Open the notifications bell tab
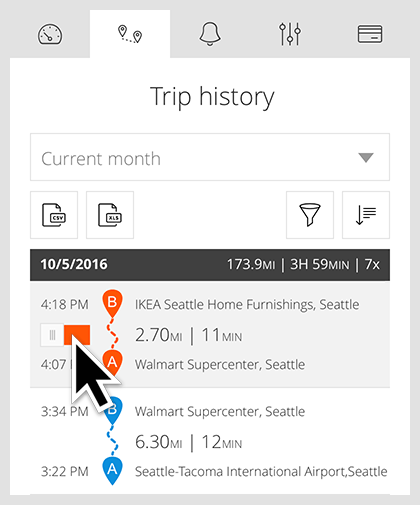The height and width of the screenshot is (505, 420). click(210, 34)
